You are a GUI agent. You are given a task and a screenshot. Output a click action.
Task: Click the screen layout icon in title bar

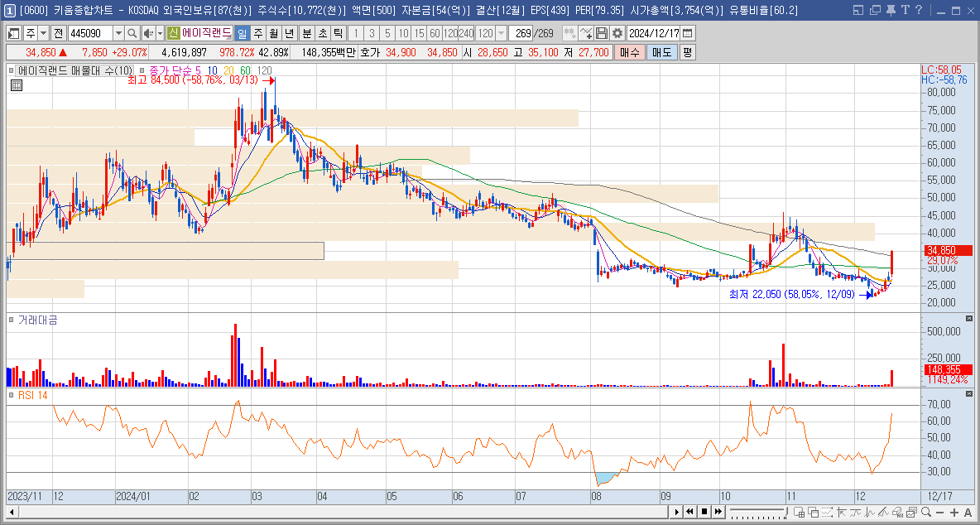pyautogui.click(x=858, y=10)
